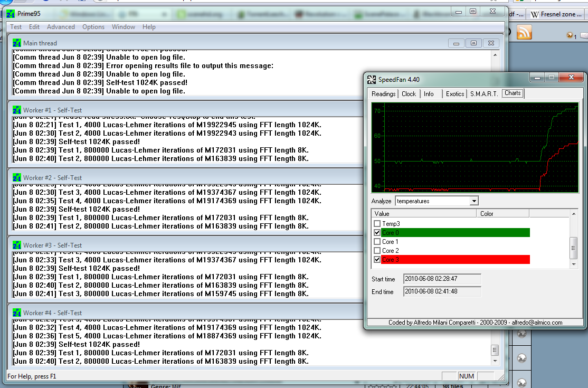Viewport: 588px width, 388px height.
Task: Enable the Temp3 checkbox
Action: pos(377,224)
